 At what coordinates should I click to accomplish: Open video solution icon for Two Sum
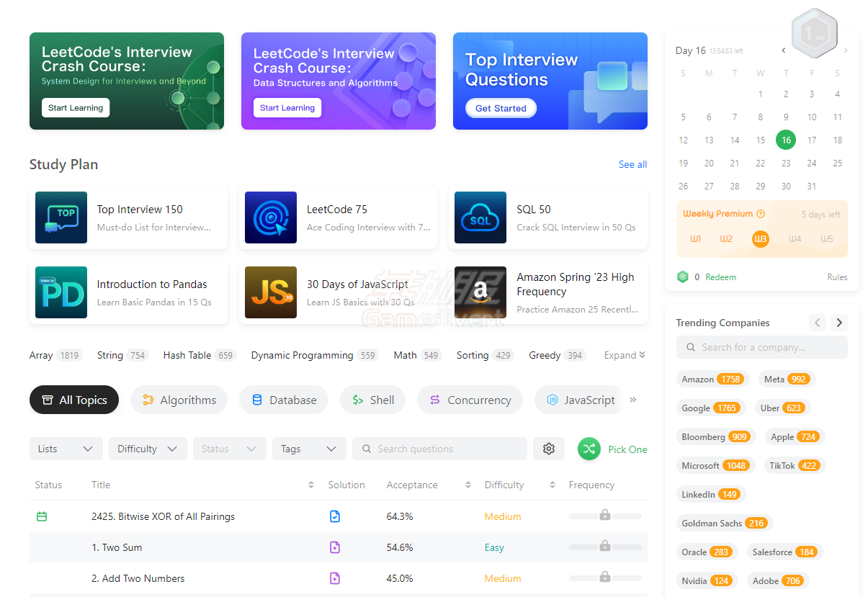click(335, 547)
